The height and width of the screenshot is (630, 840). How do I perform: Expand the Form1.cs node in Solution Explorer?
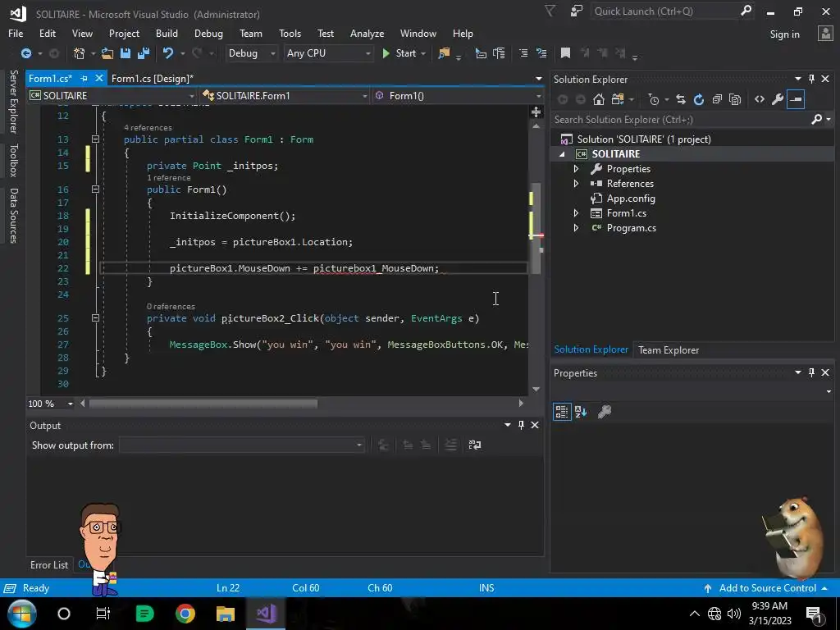tap(576, 213)
